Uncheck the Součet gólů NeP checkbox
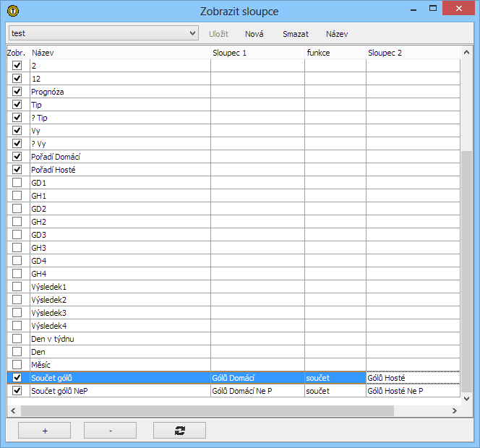 pyautogui.click(x=17, y=390)
